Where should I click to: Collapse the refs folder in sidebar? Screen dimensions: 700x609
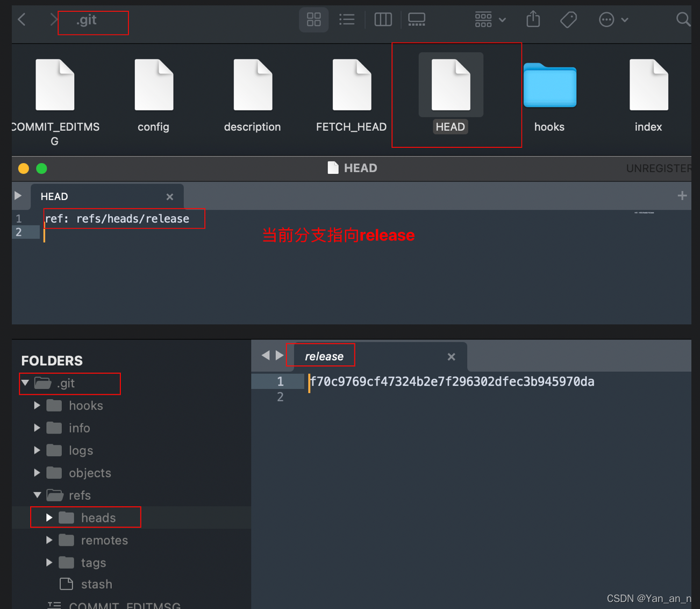(37, 495)
